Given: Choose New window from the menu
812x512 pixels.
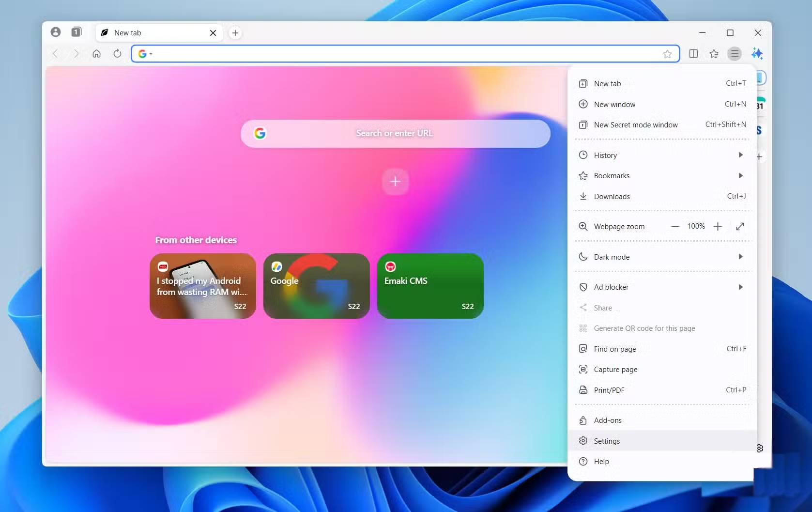Looking at the screenshot, I should (x=662, y=104).
